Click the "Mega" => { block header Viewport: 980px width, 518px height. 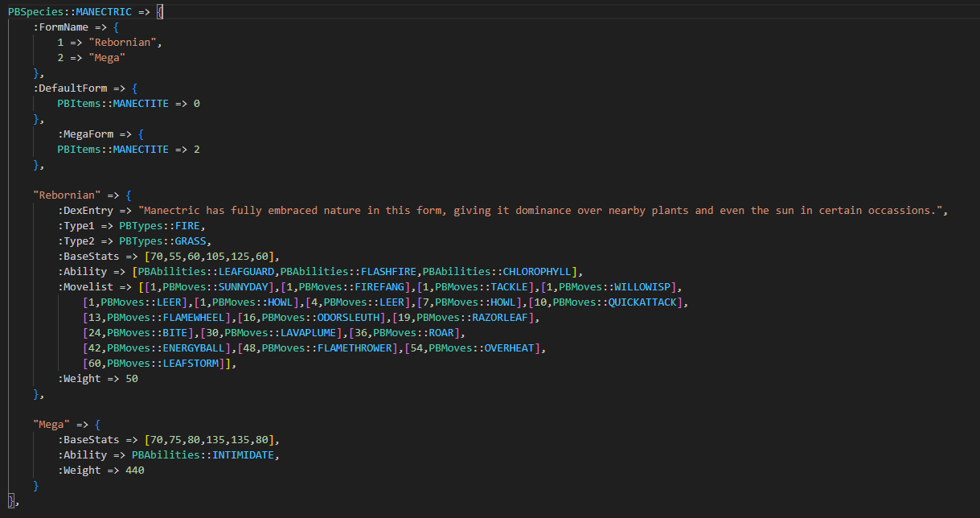(67, 425)
